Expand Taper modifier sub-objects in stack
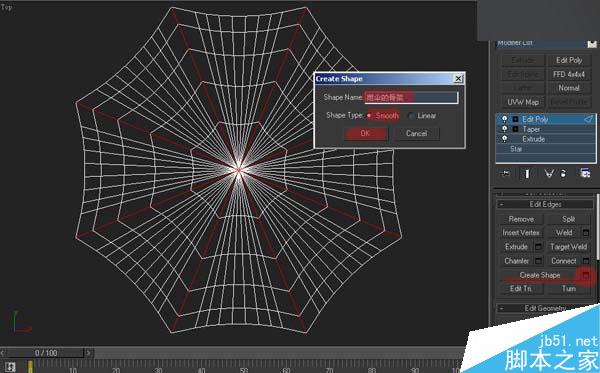This screenshot has width=600, height=373. click(515, 129)
